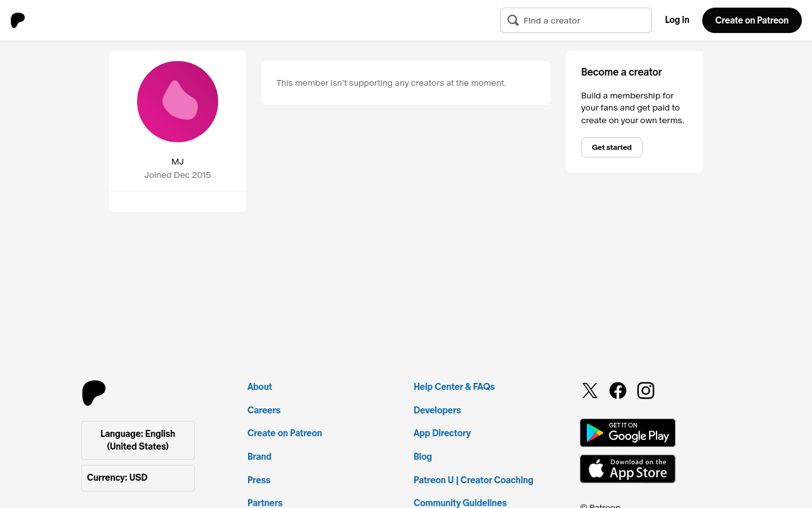Open Patreon's Instagram page icon

(x=646, y=391)
